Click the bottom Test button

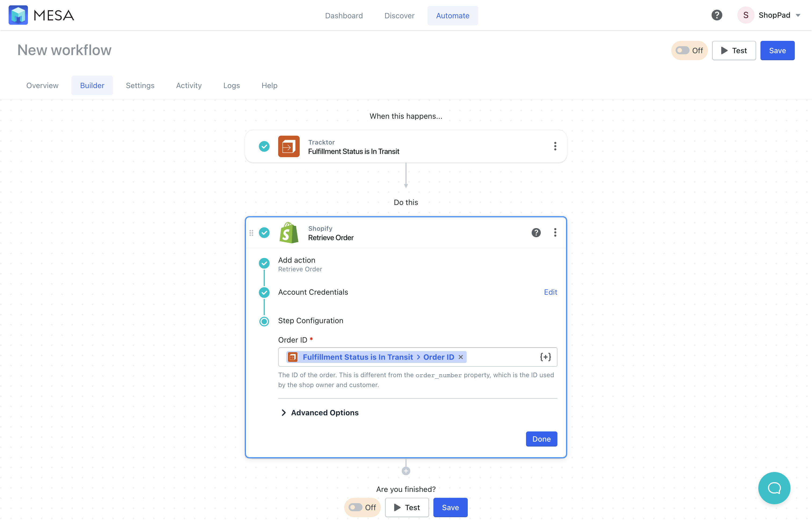tap(407, 507)
